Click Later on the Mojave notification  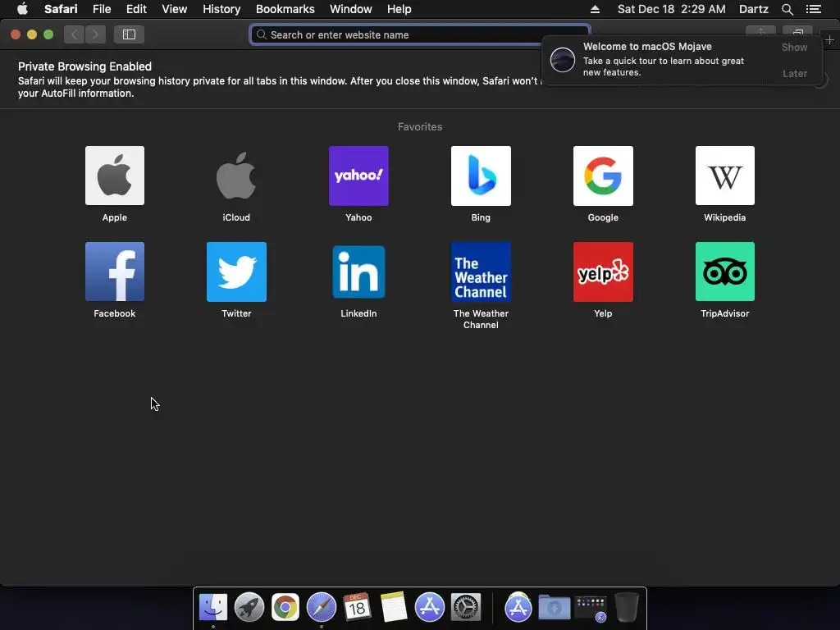(x=794, y=73)
